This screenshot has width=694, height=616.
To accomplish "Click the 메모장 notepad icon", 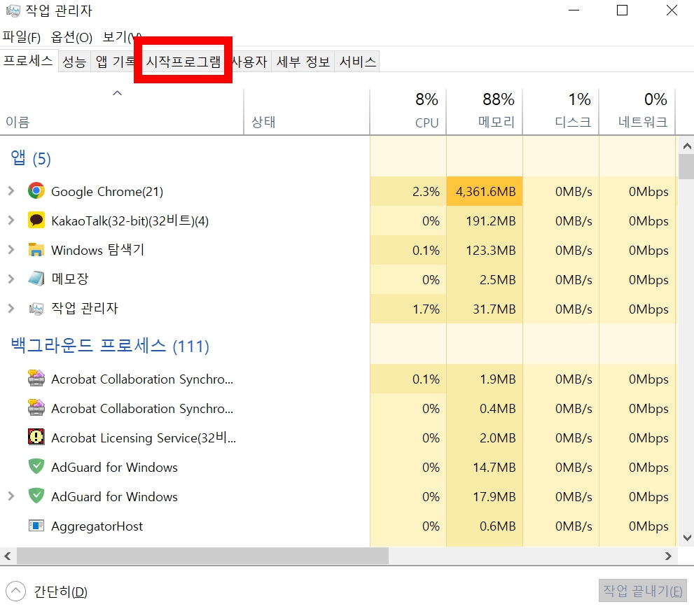I will [36, 279].
